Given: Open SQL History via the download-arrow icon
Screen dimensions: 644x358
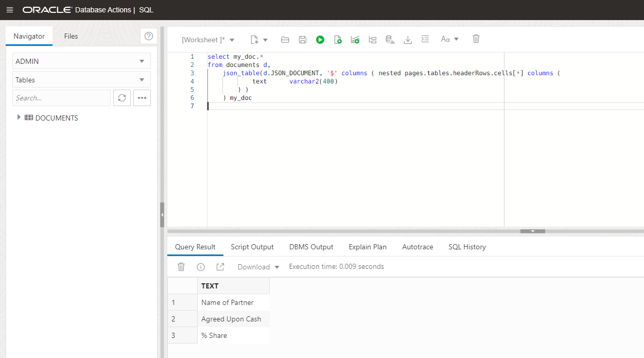Looking at the screenshot, I should pyautogui.click(x=408, y=39).
